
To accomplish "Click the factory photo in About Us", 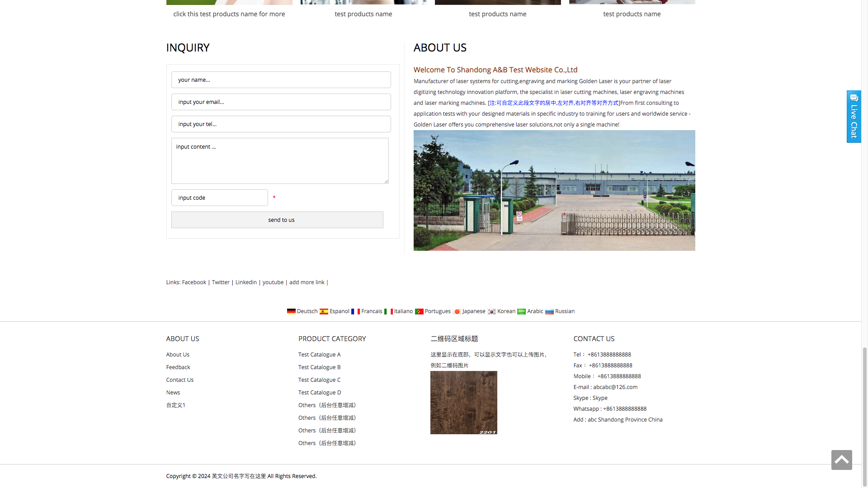I will coord(554,191).
